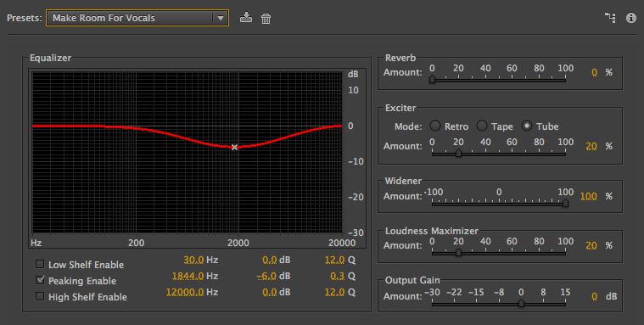The width and height of the screenshot is (644, 325).
Task: Delete the selected preset with trash icon
Action: pos(266,19)
